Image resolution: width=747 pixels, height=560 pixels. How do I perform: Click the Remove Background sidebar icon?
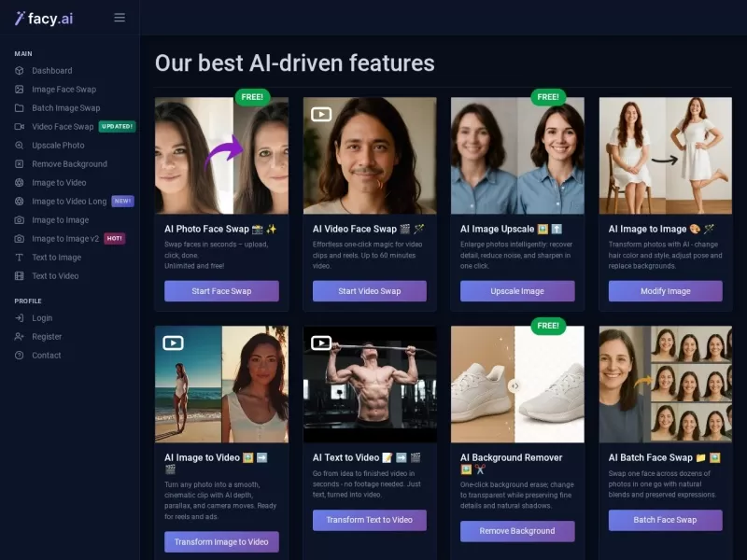(19, 164)
